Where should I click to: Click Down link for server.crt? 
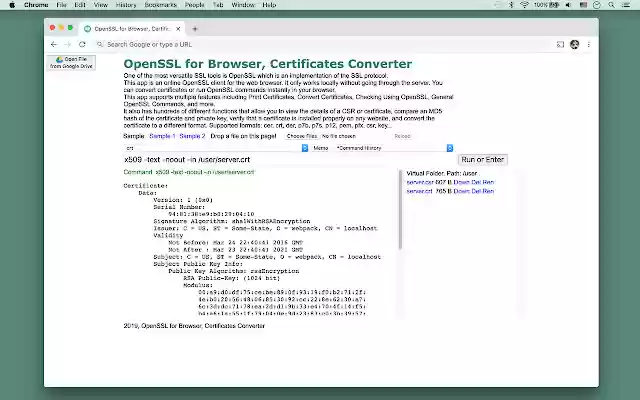pos(461,191)
